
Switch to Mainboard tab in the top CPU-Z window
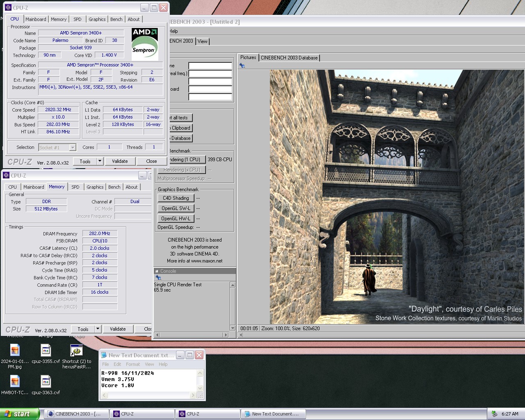point(36,19)
